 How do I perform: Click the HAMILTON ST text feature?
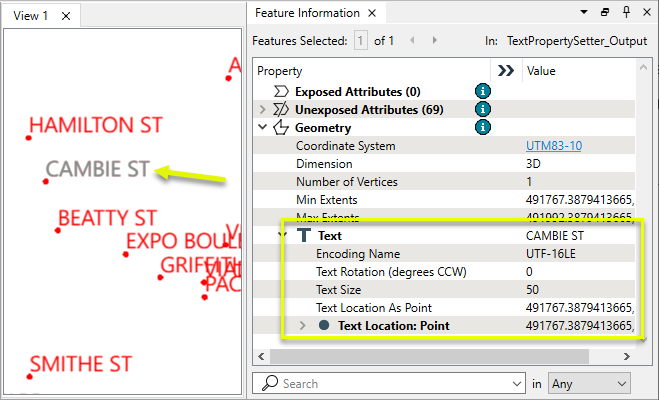coord(94,126)
